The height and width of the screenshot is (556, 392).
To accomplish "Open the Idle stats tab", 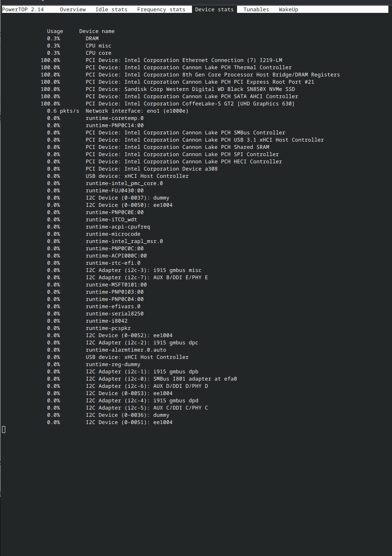I will click(111, 9).
